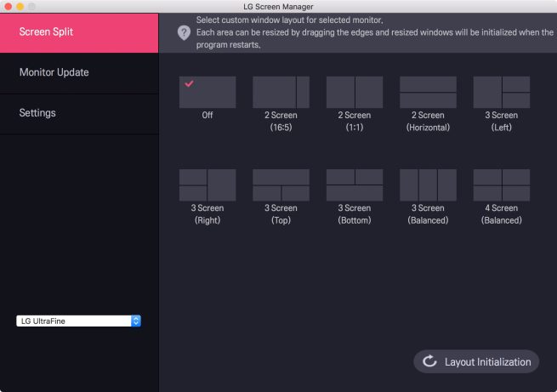Apply the 3 Screen (Right) layout
The image size is (557, 392).
207,185
